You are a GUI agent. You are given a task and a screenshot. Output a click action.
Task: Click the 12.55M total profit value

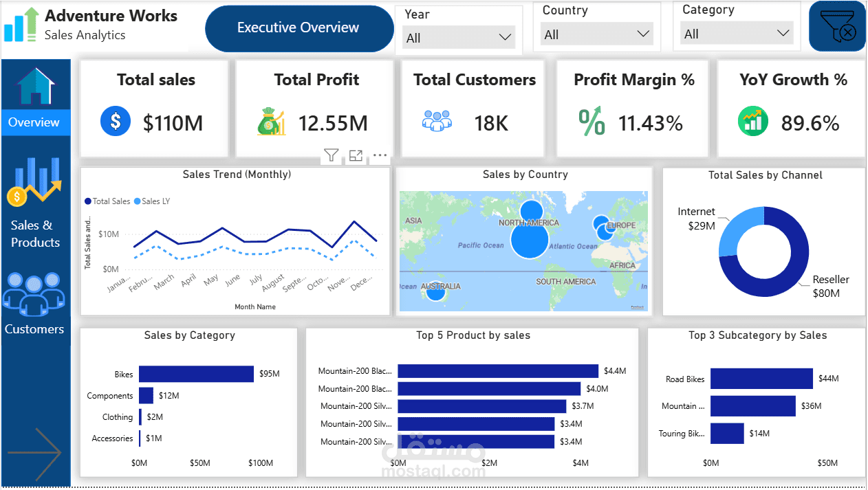click(x=333, y=123)
